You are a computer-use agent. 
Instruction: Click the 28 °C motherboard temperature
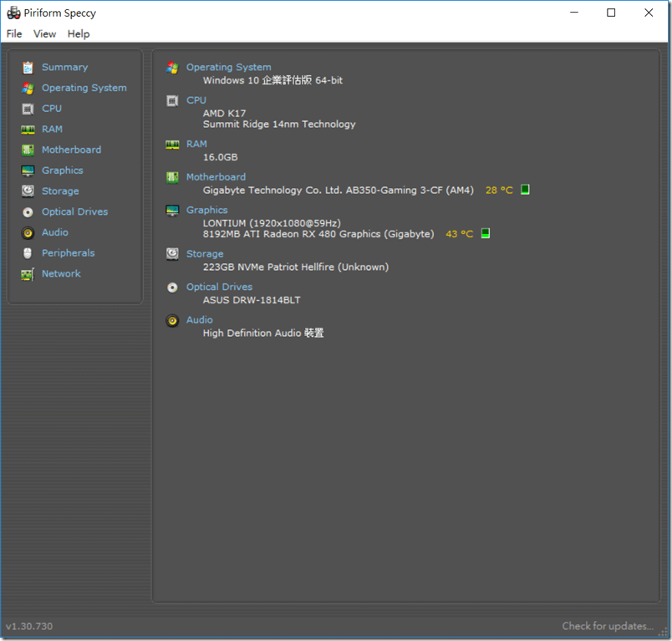pyautogui.click(x=499, y=191)
